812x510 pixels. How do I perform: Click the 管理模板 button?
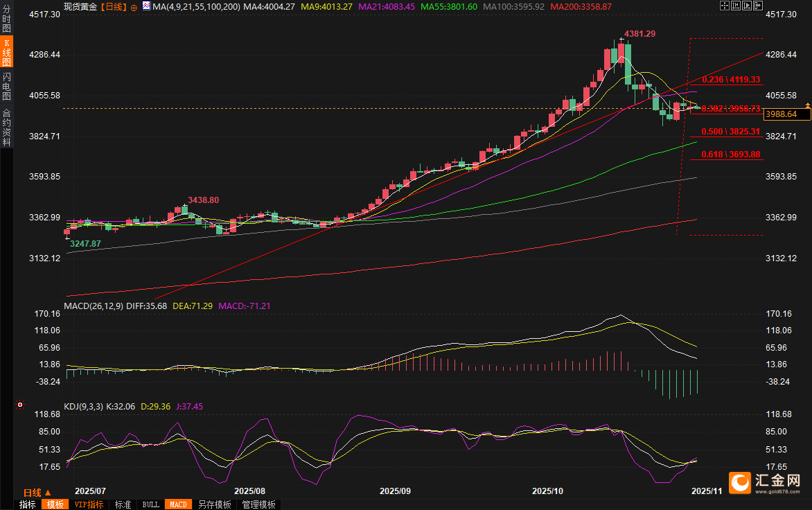coord(258,504)
